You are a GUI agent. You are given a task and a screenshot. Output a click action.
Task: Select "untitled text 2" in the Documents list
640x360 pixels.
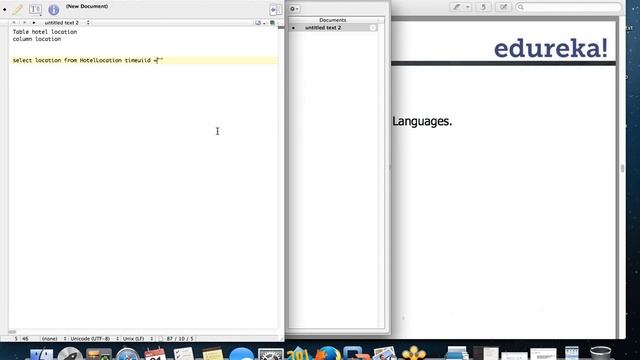click(334, 28)
